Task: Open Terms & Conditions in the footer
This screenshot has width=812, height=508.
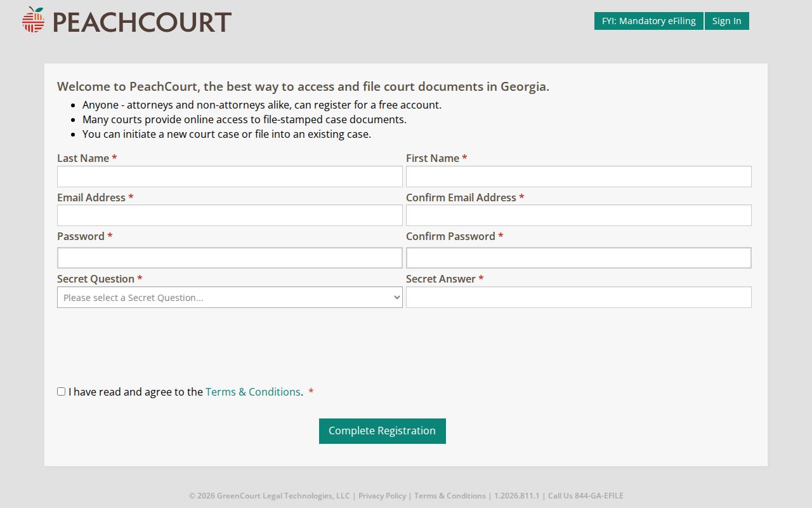Action: (x=450, y=496)
